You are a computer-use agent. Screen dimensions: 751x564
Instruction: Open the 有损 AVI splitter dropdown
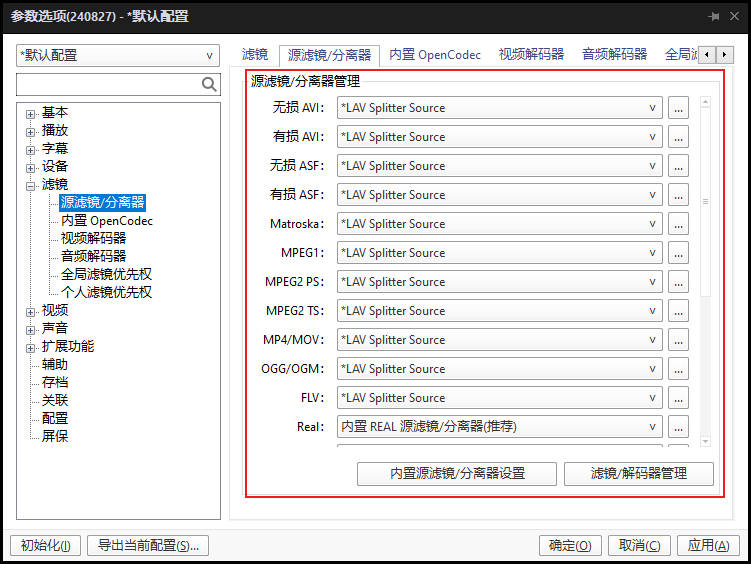point(500,137)
